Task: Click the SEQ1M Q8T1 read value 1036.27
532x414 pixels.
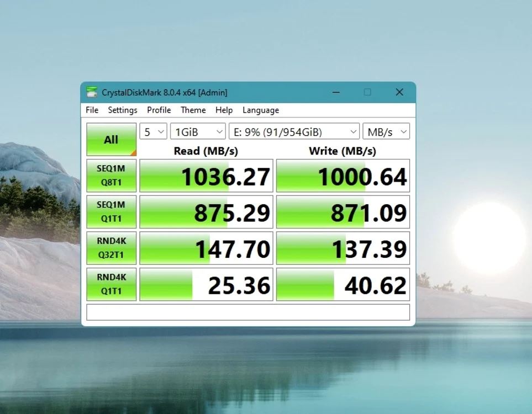Action: [x=206, y=176]
